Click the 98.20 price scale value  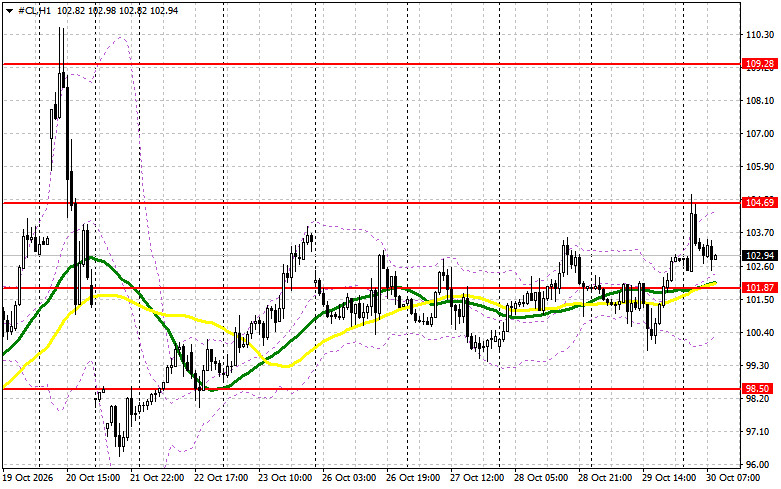click(760, 398)
